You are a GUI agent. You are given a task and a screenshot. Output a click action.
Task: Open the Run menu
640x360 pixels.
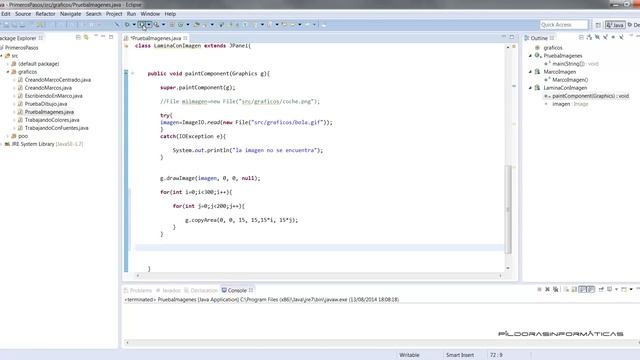coord(131,14)
